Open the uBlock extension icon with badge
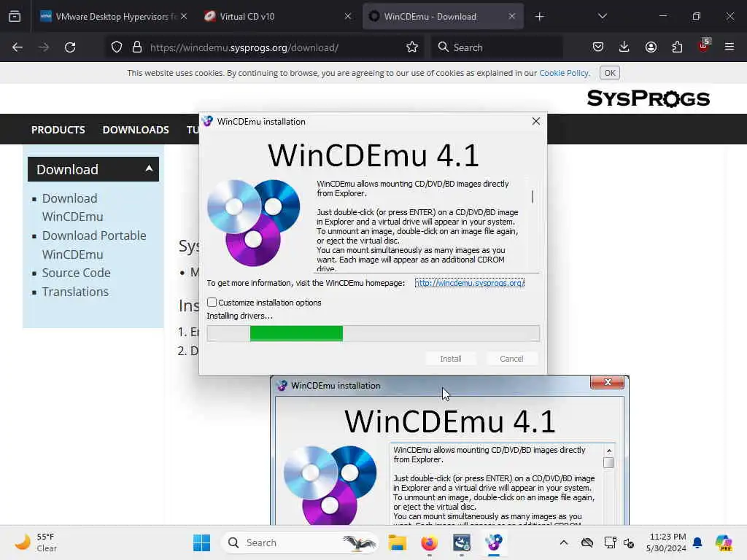This screenshot has height=560, width=747. [x=704, y=46]
